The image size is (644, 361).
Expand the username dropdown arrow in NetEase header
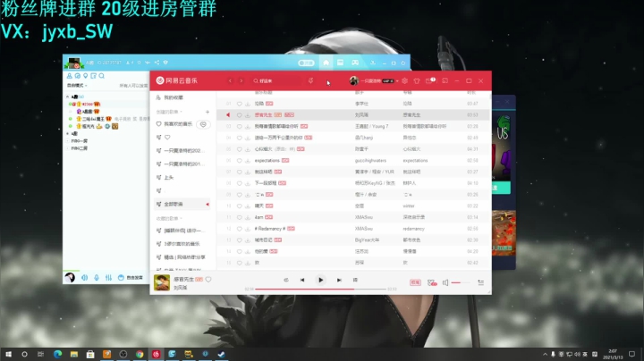(397, 81)
